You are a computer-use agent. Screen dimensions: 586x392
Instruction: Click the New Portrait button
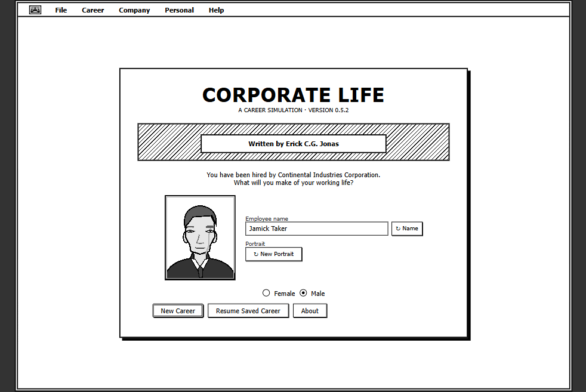tap(273, 254)
